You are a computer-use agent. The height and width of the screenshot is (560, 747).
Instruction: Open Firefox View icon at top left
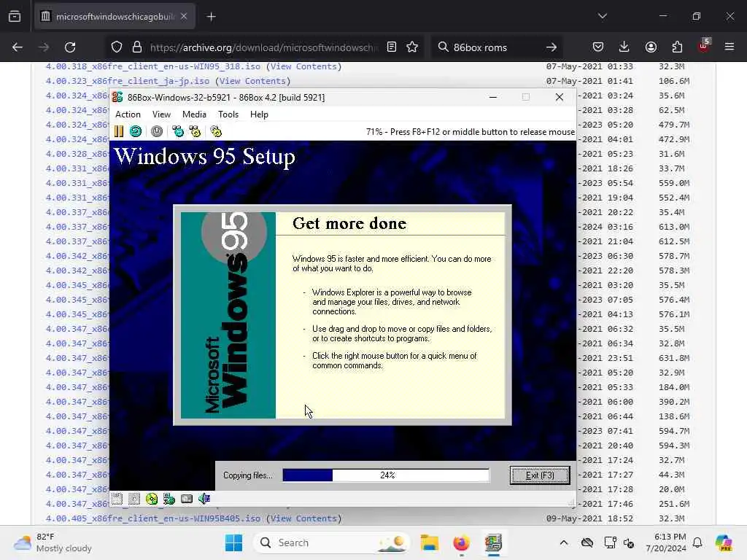[x=15, y=17]
